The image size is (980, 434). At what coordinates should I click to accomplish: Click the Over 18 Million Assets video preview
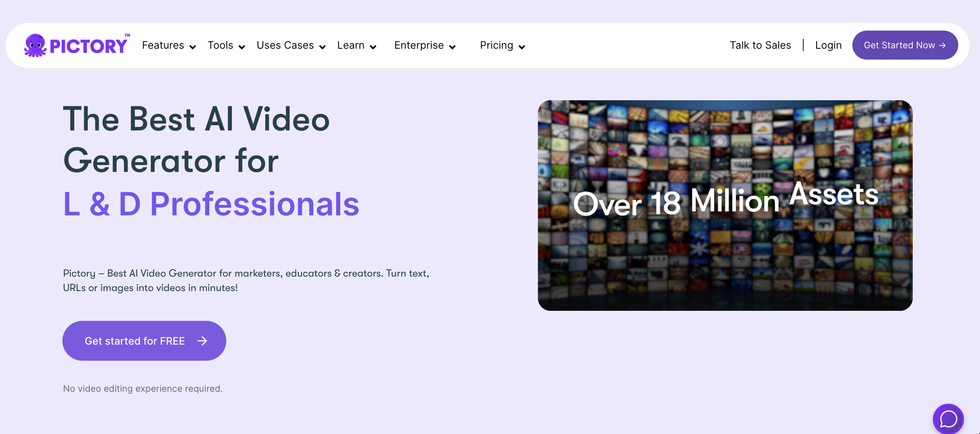point(725,205)
